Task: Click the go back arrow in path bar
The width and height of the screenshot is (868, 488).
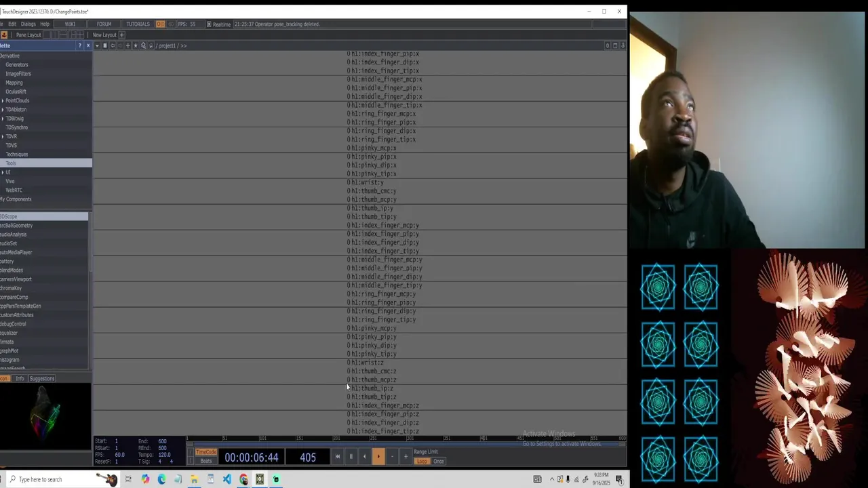Action: pos(113,45)
